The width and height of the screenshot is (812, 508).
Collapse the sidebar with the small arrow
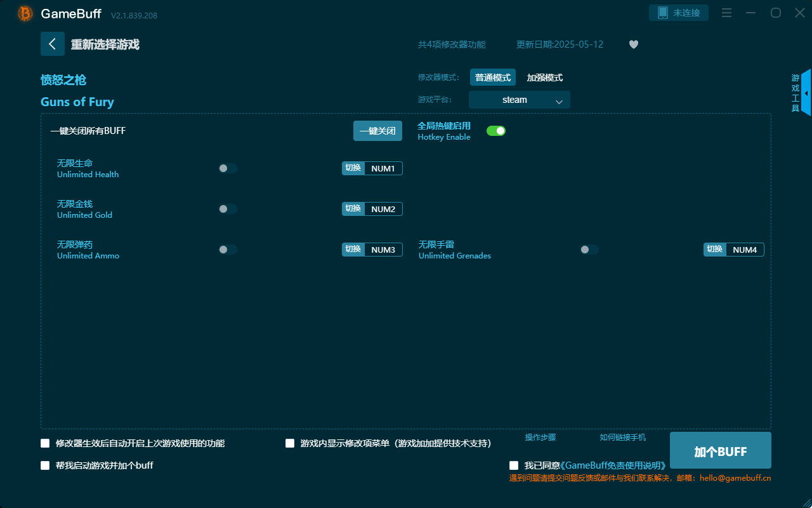(807, 93)
